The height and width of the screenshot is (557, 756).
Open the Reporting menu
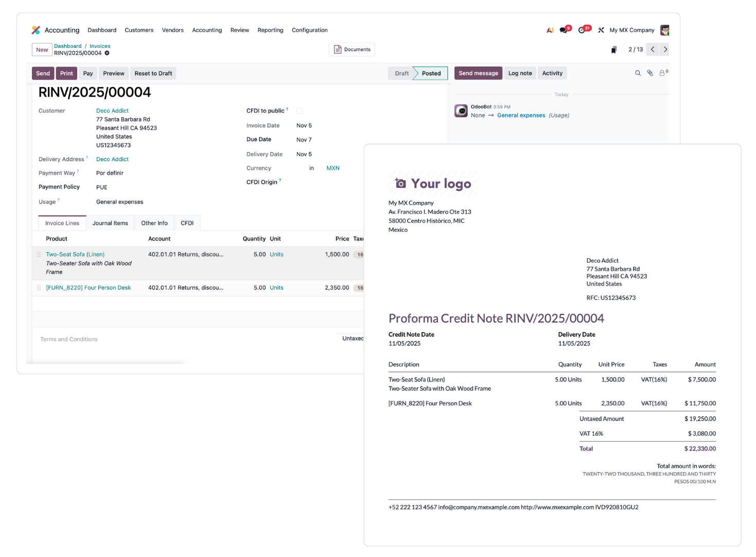(270, 30)
